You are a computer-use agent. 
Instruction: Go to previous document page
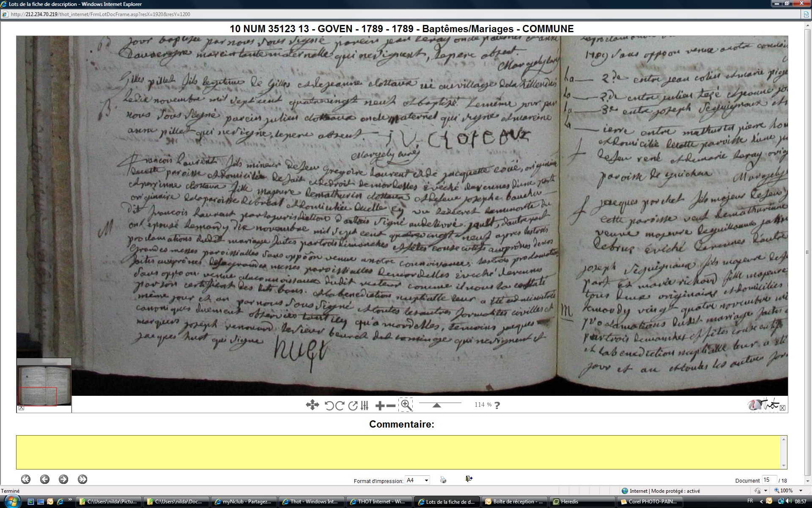44,479
